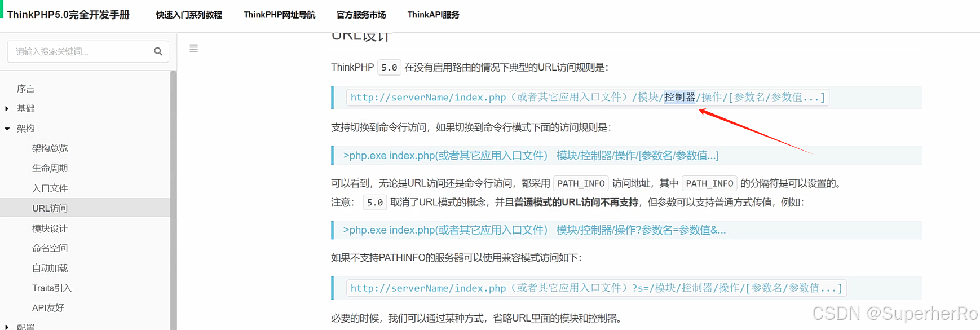The image size is (980, 330).
Task: Click the search magnifier icon
Action: [x=158, y=51]
